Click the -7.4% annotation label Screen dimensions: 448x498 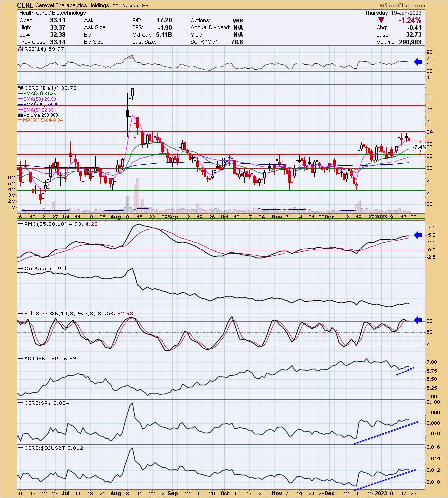[x=420, y=147]
